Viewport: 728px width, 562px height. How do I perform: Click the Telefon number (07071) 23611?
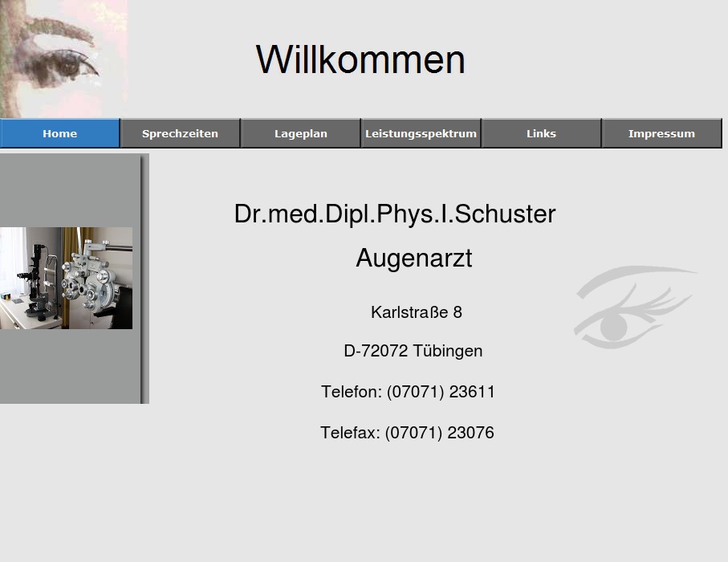408,392
